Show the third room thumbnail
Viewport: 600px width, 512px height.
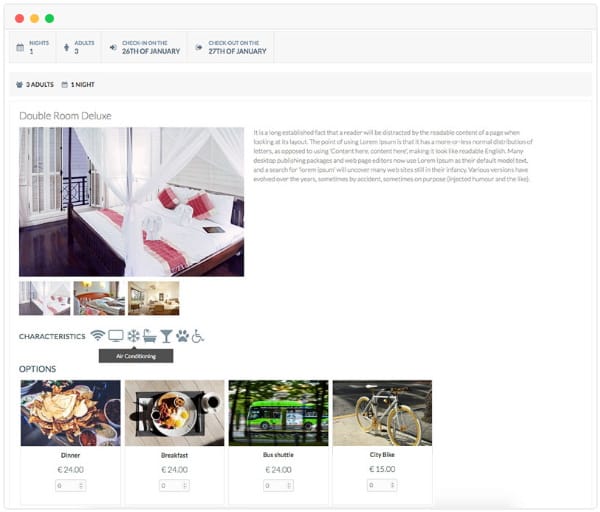coord(153,298)
